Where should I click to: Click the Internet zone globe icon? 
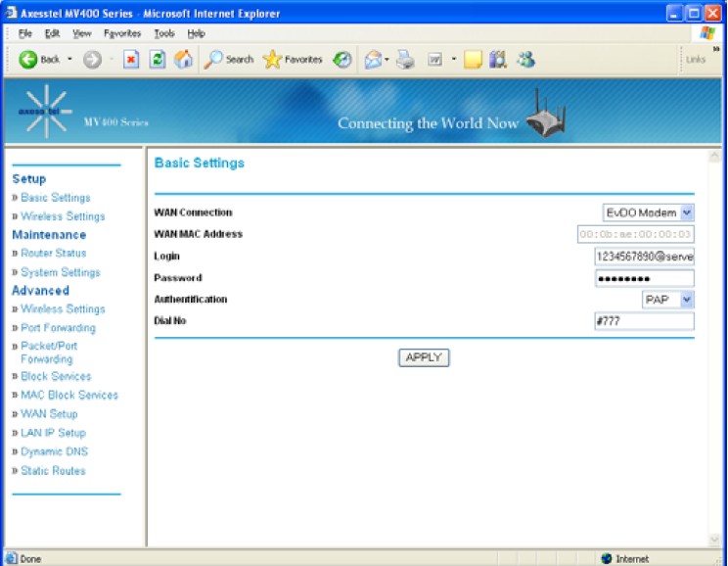(x=606, y=558)
